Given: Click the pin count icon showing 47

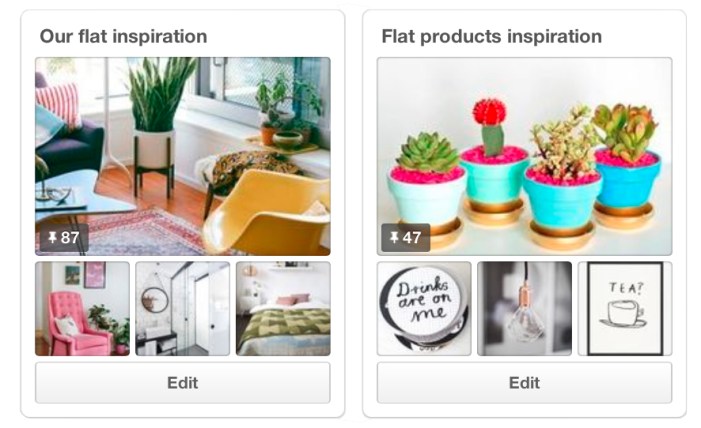Looking at the screenshot, I should pyautogui.click(x=405, y=237).
